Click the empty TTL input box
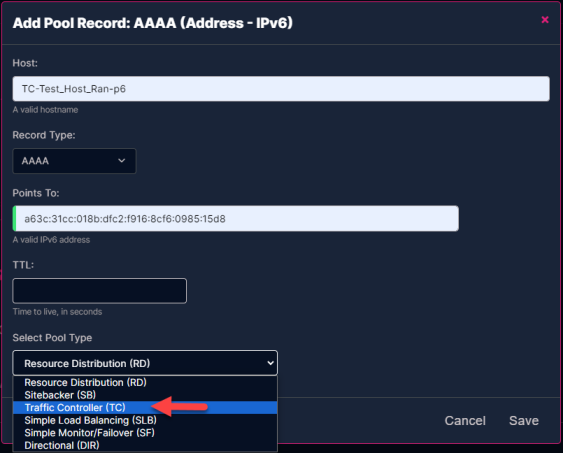The width and height of the screenshot is (563, 454). [x=99, y=291]
